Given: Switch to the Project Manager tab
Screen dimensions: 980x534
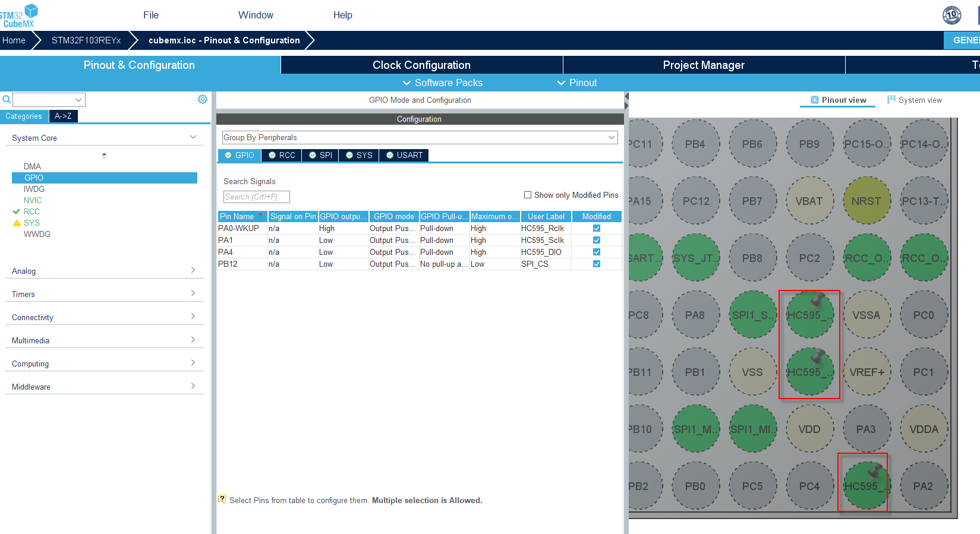Looking at the screenshot, I should (x=704, y=65).
